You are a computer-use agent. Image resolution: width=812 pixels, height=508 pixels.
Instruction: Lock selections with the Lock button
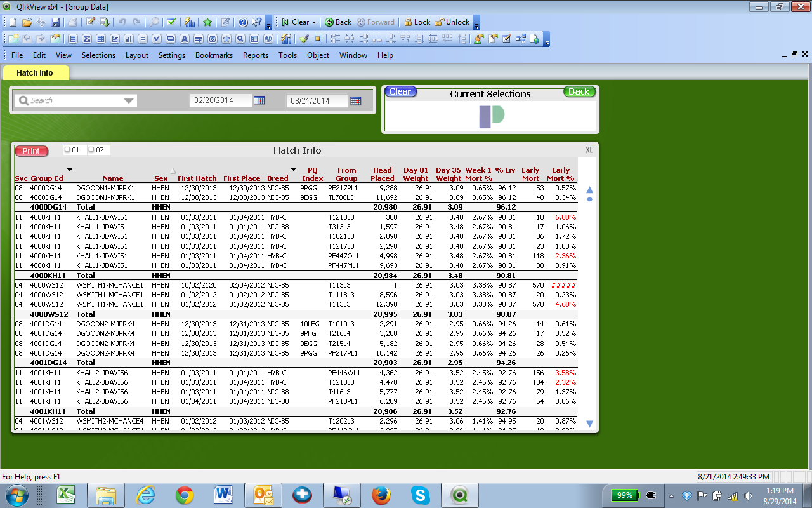click(x=417, y=22)
